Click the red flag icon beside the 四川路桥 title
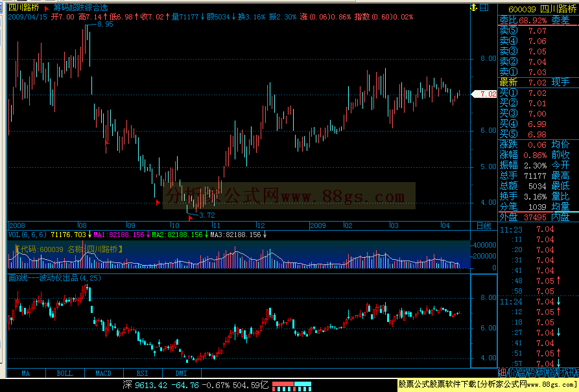The width and height of the screenshot is (579, 392). 46,8
